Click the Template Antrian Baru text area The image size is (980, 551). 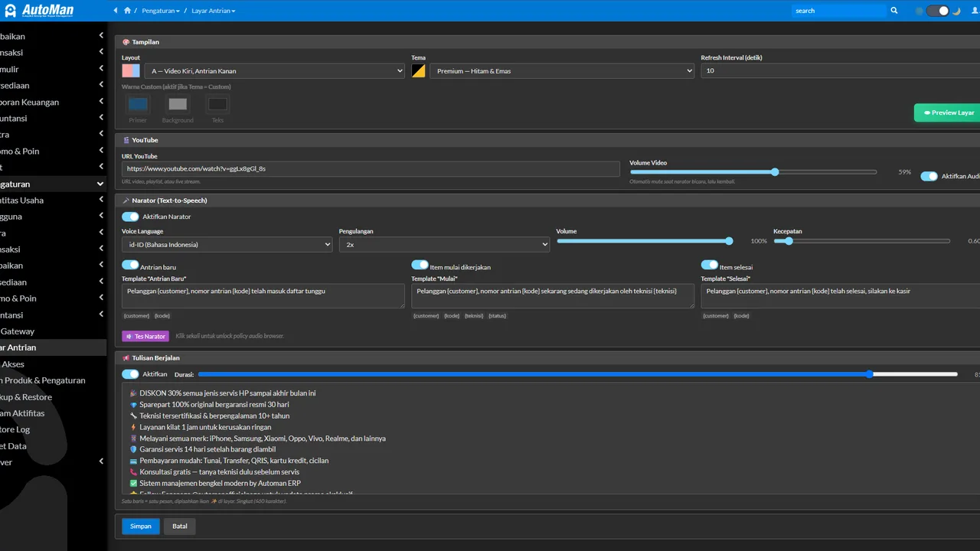(x=263, y=296)
